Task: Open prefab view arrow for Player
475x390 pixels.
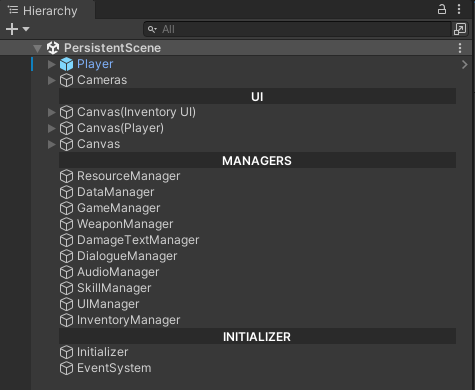Action: (465, 64)
